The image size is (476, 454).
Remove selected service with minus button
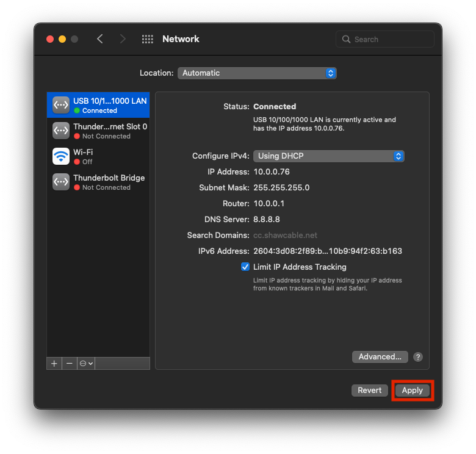[70, 363]
